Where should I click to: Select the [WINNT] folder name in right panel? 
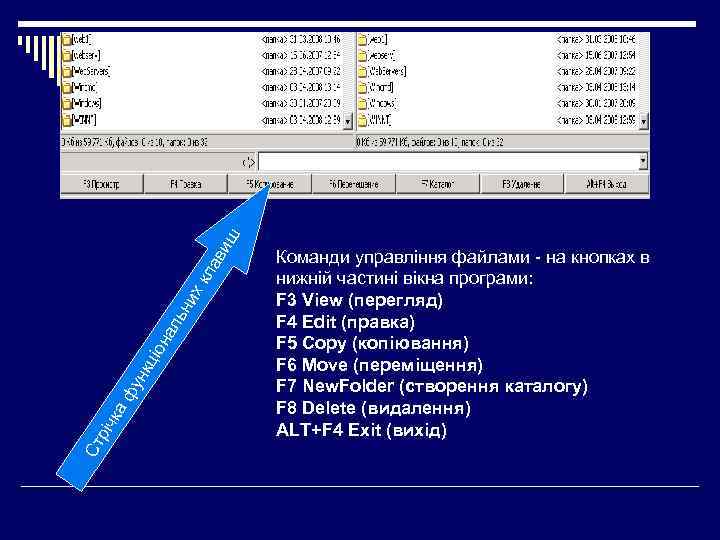click(380, 120)
